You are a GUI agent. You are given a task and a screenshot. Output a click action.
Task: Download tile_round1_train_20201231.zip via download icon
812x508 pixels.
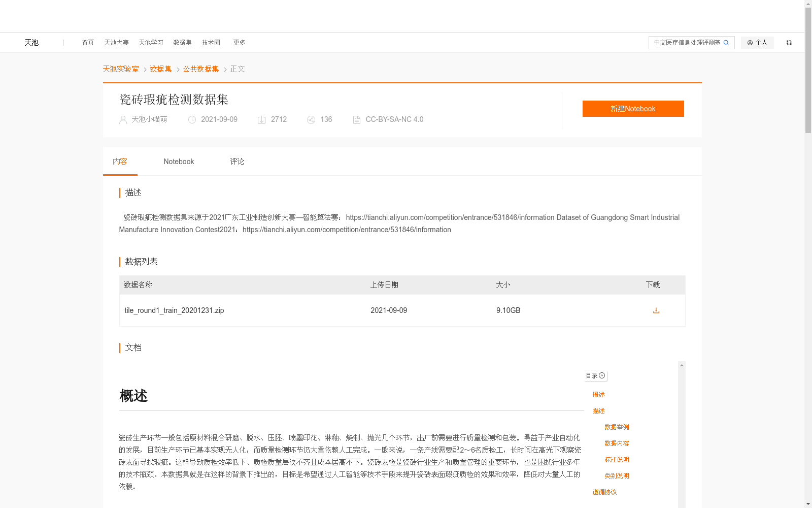656,310
